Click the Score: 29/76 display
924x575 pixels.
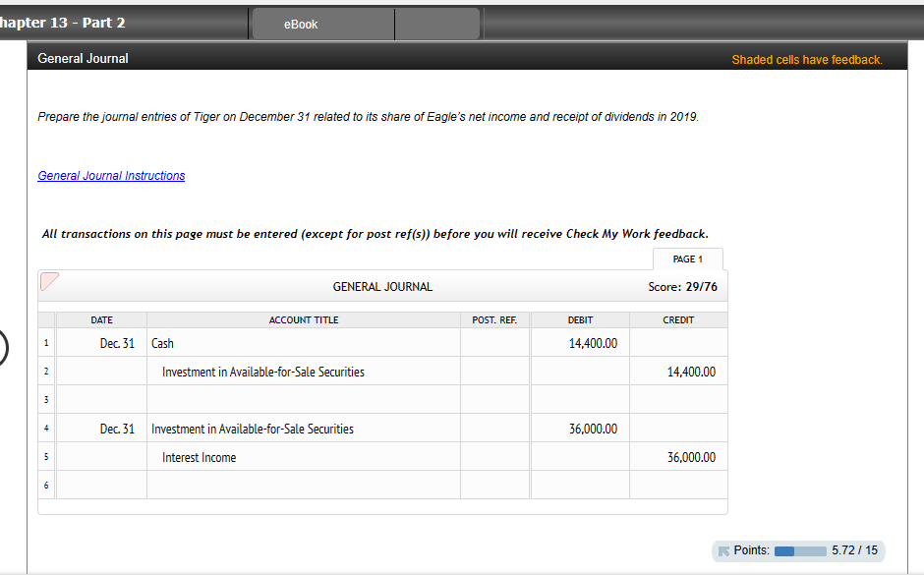click(x=682, y=286)
